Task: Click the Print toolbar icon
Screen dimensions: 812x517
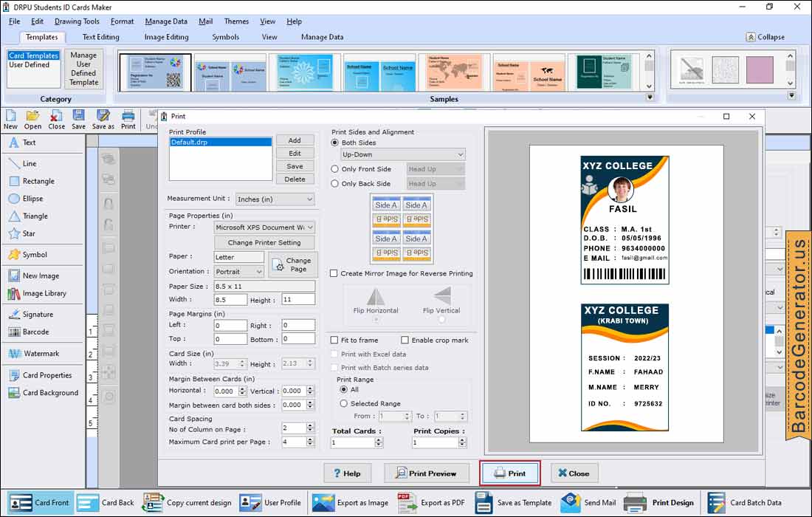Action: (128, 120)
